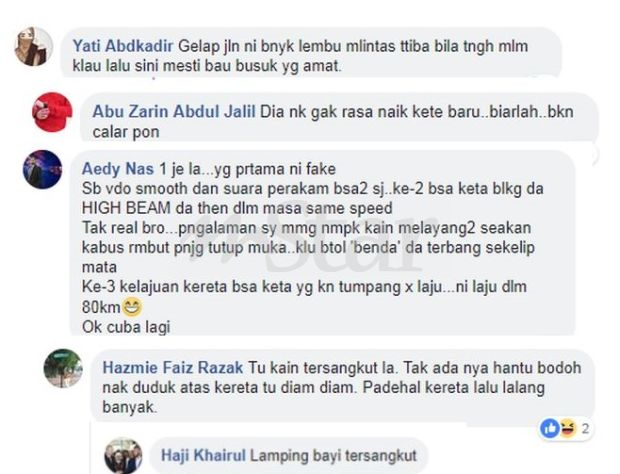Click Yati Abdkadir's comment about lembu

click(300, 56)
